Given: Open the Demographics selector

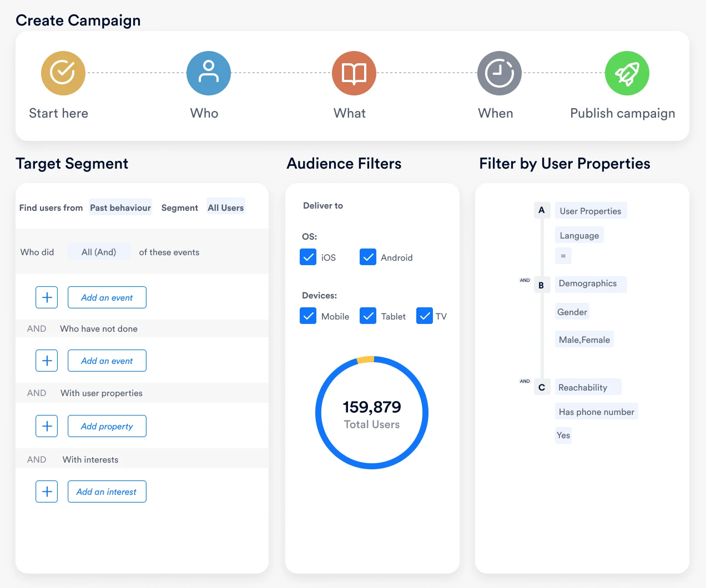Looking at the screenshot, I should (591, 284).
